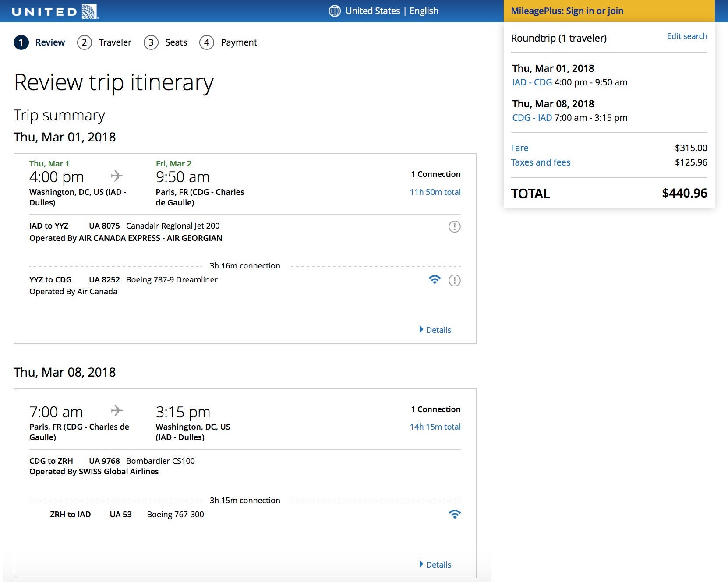728x582 pixels.
Task: Go to step 2 Traveler
Action: [104, 42]
